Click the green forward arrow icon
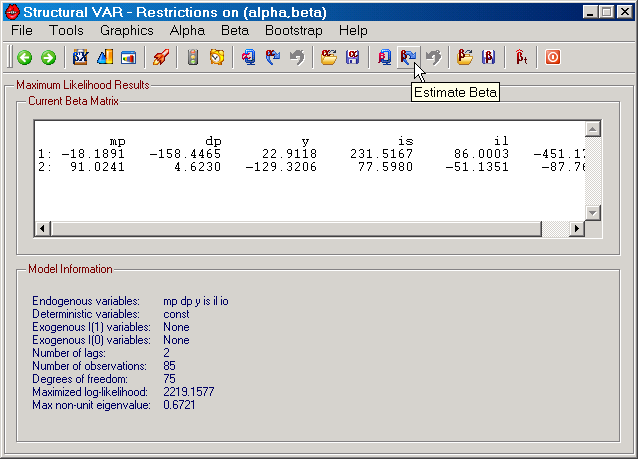Viewport: 638px width, 459px height. point(48,57)
